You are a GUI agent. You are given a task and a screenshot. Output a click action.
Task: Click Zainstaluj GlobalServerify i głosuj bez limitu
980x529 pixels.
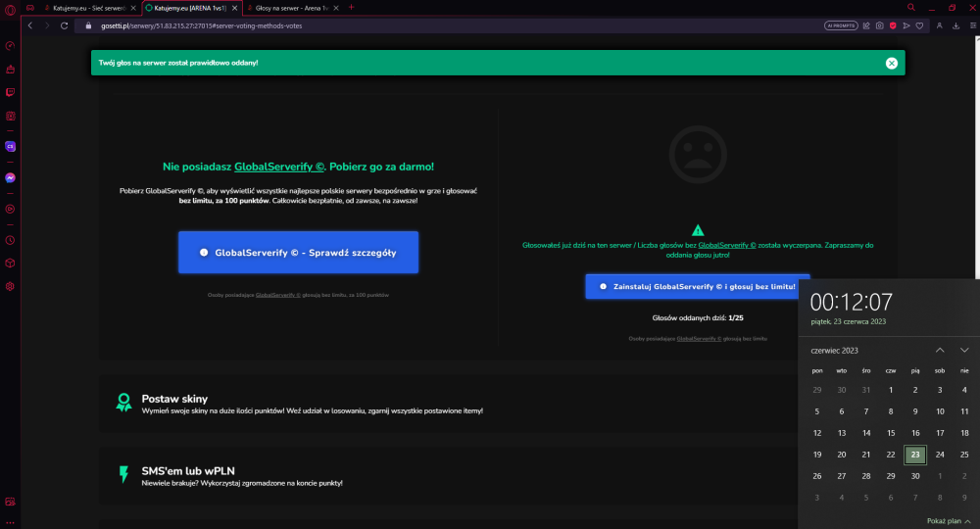pyautogui.click(x=698, y=287)
